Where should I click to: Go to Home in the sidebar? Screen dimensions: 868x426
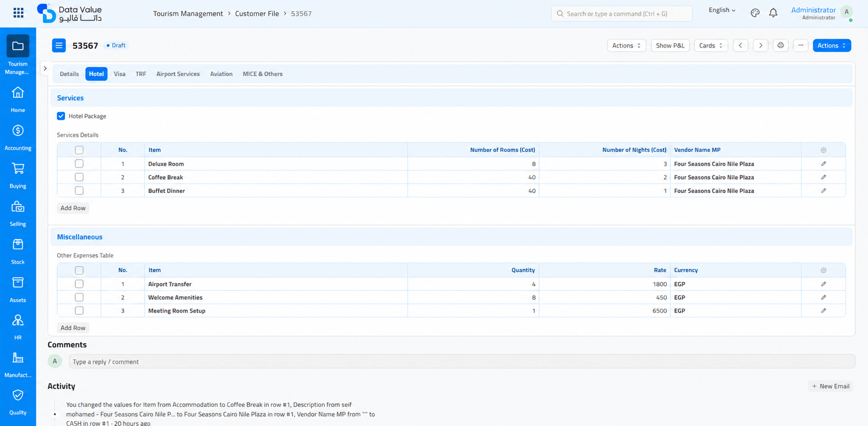pos(18,99)
